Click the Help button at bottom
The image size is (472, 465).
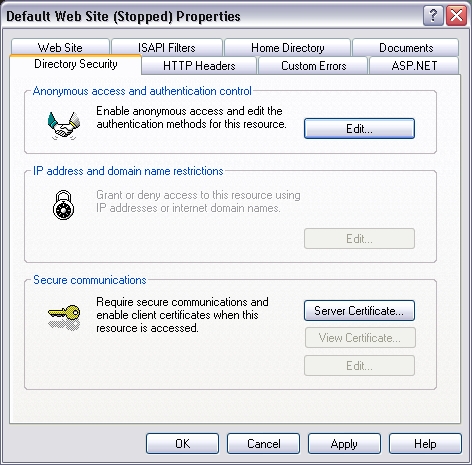425,444
